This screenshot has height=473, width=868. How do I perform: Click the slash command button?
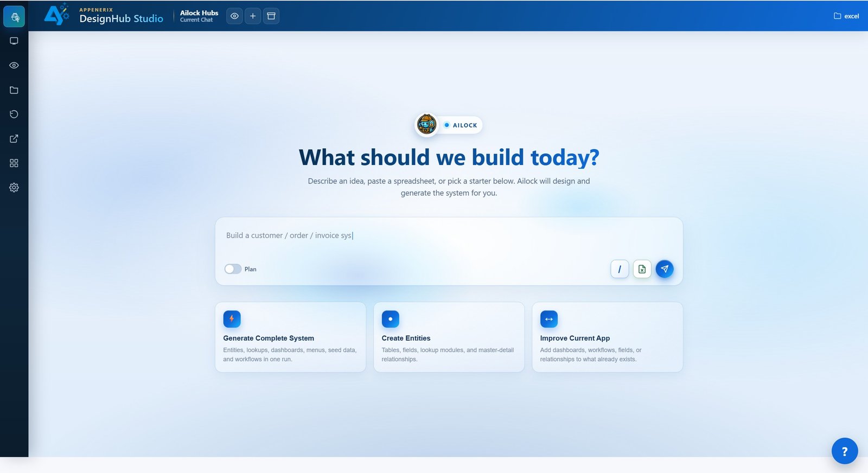620,269
